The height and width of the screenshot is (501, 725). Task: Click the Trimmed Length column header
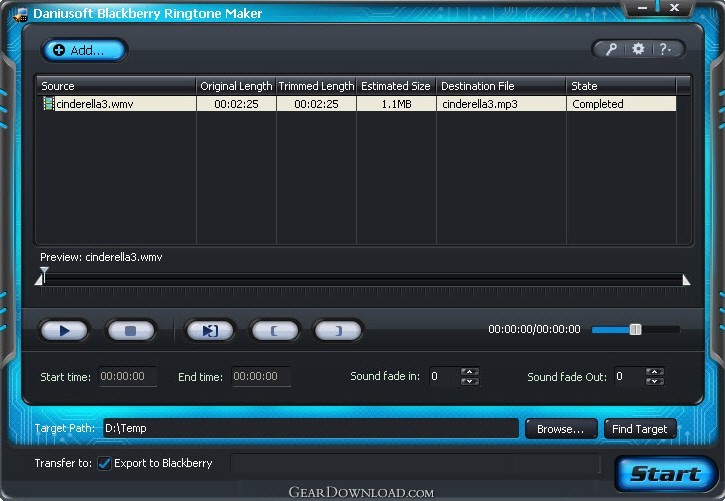point(316,86)
